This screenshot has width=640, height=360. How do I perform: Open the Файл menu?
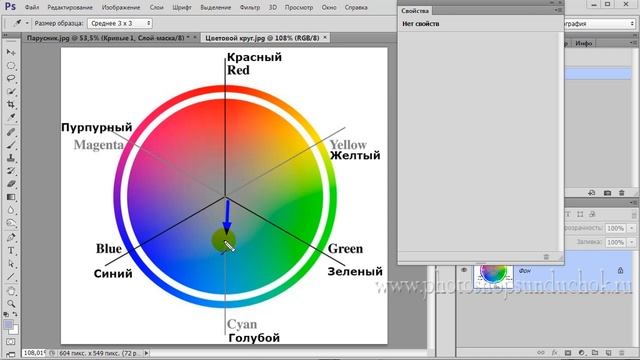tap(31, 7)
